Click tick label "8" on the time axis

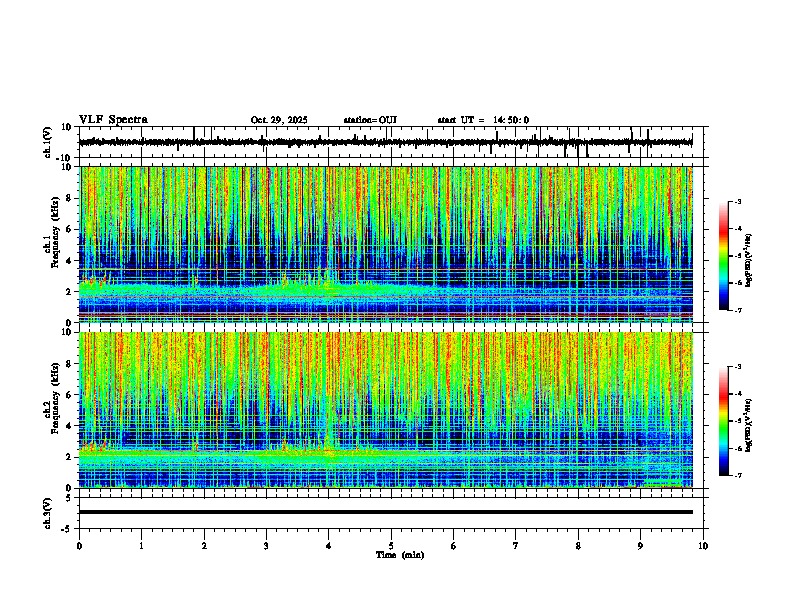[x=578, y=546]
